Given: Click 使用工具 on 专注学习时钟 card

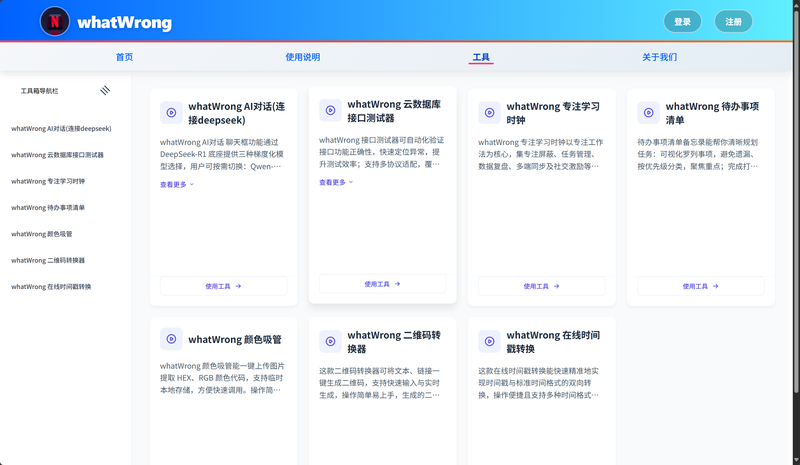Looking at the screenshot, I should (x=542, y=286).
